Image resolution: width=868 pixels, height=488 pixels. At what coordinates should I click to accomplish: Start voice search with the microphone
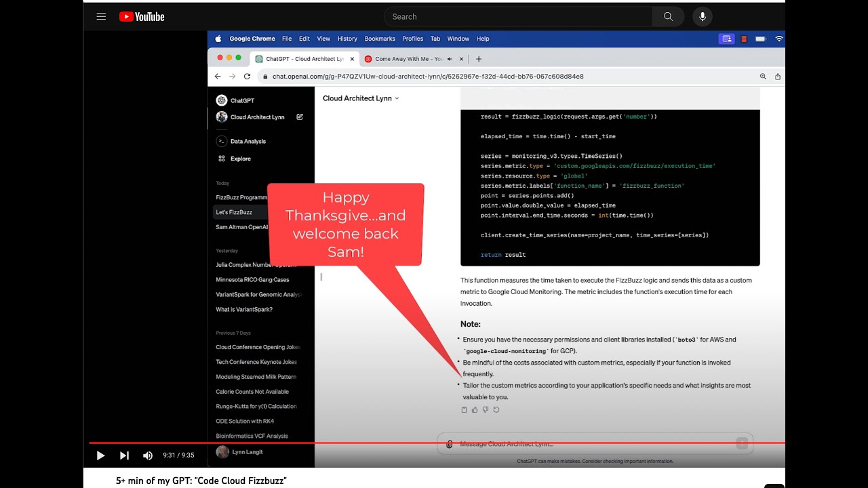click(x=703, y=17)
